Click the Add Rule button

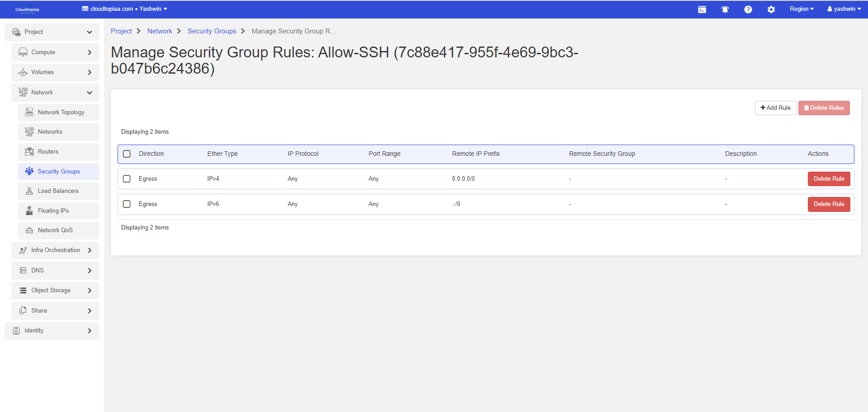(775, 108)
